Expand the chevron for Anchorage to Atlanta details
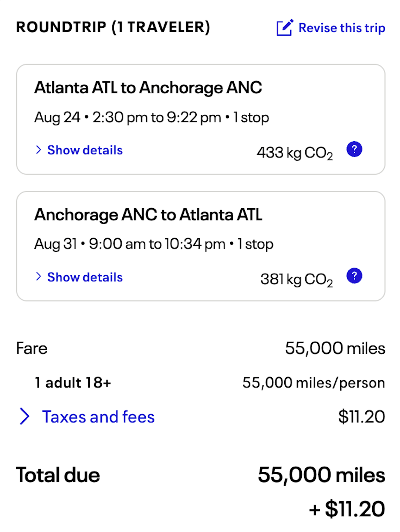400x532 pixels. [38, 277]
